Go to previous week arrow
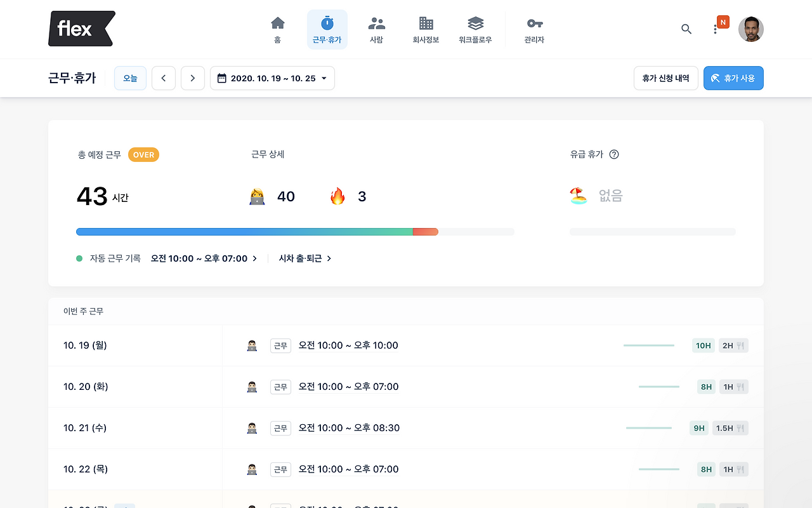Screen dimensions: 812x508 point(164,78)
